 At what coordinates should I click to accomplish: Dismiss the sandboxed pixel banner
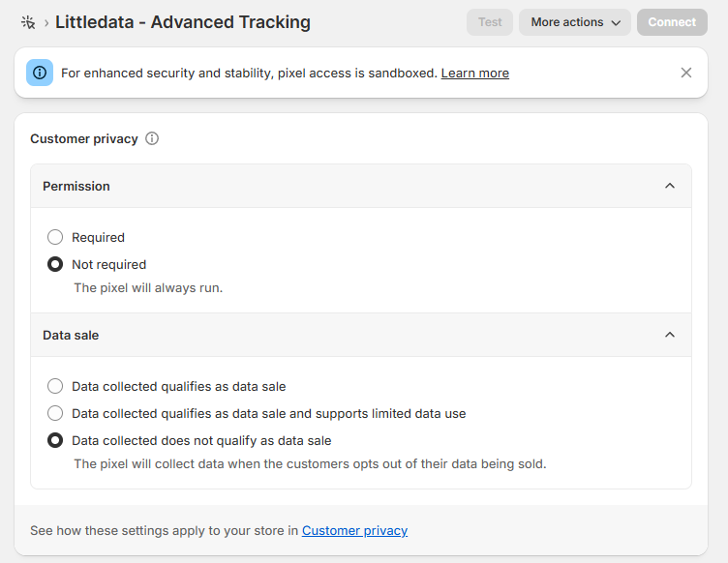tap(685, 73)
